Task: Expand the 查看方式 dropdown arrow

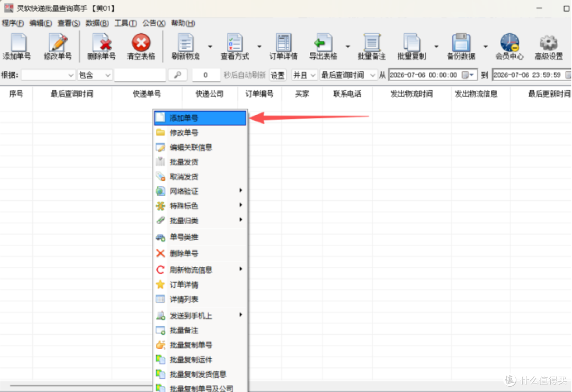Action: click(x=260, y=47)
